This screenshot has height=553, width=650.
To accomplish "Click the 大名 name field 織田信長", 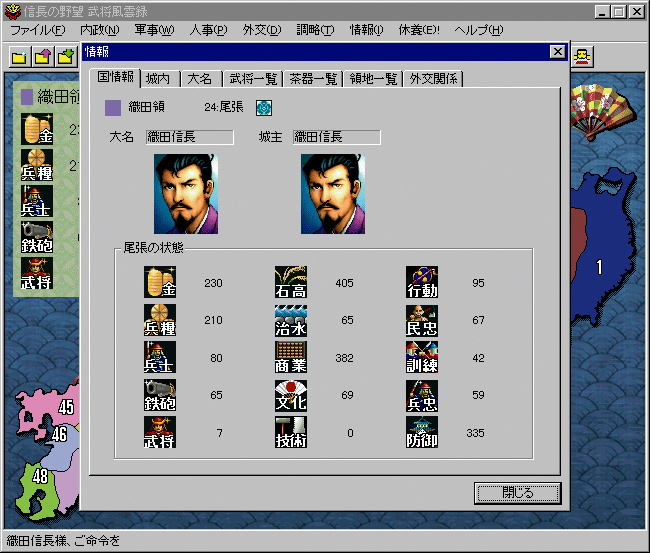I will coord(189,137).
